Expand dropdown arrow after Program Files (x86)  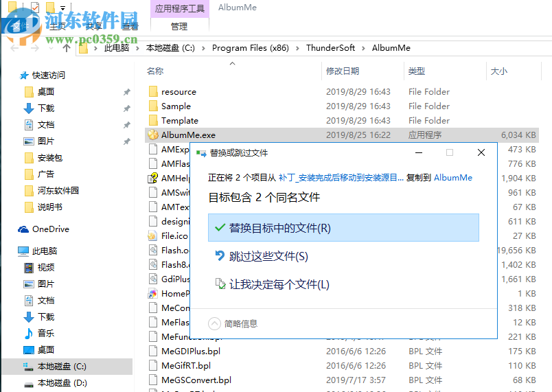297,48
